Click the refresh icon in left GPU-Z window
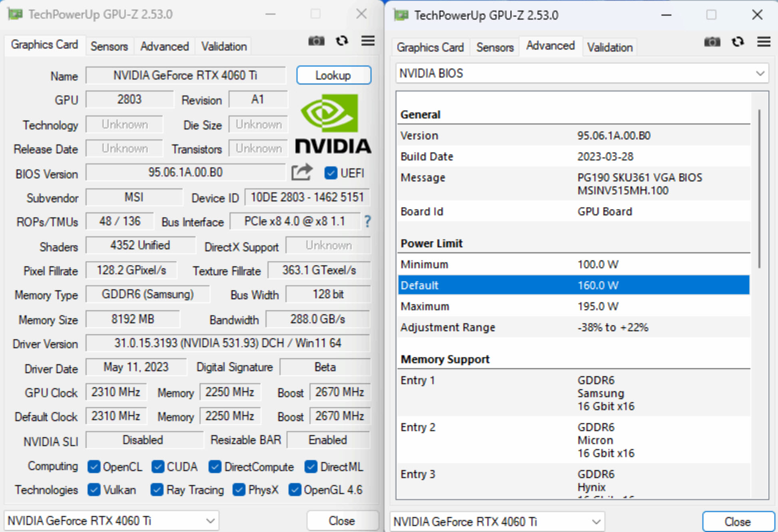The height and width of the screenshot is (532, 778). 342,41
